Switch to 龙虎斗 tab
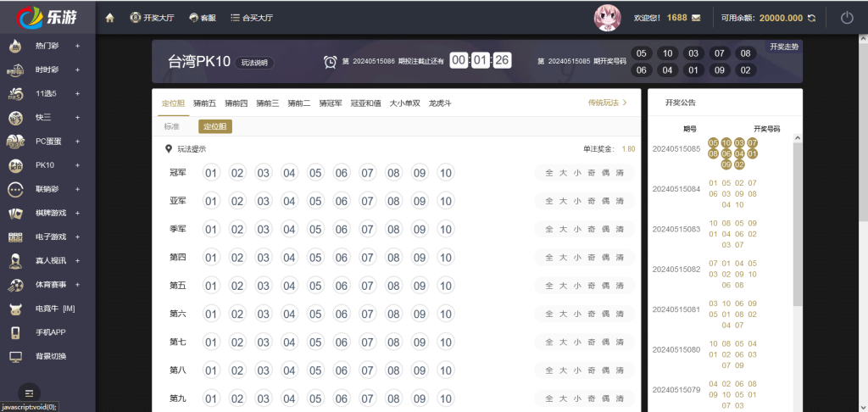This screenshot has width=868, height=412. 440,103
